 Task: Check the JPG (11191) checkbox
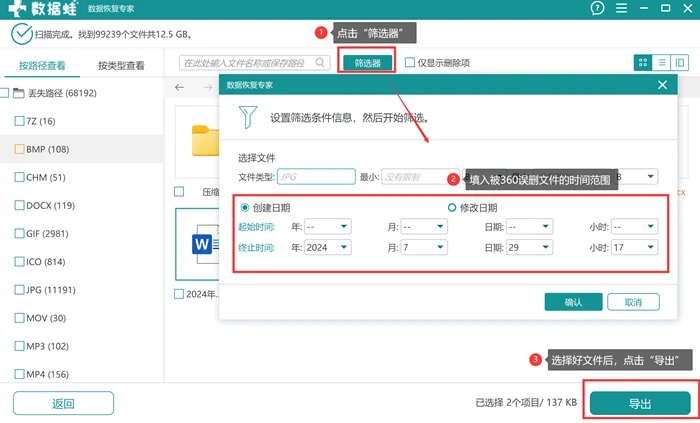point(19,290)
